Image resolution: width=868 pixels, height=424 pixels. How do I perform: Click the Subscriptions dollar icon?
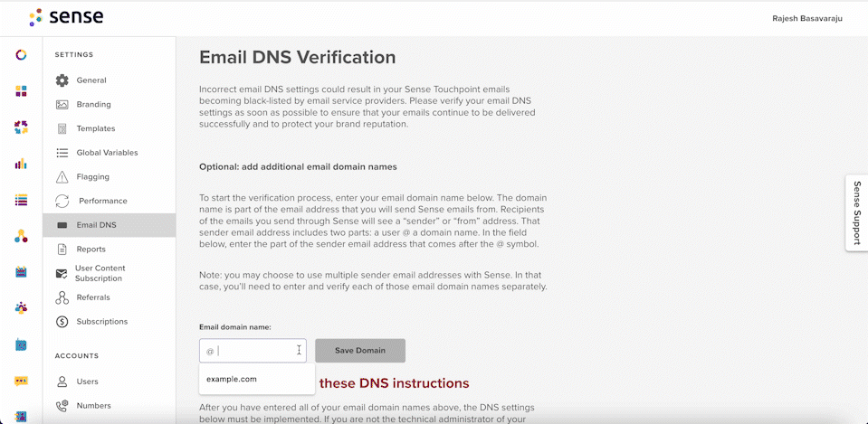pyautogui.click(x=62, y=321)
